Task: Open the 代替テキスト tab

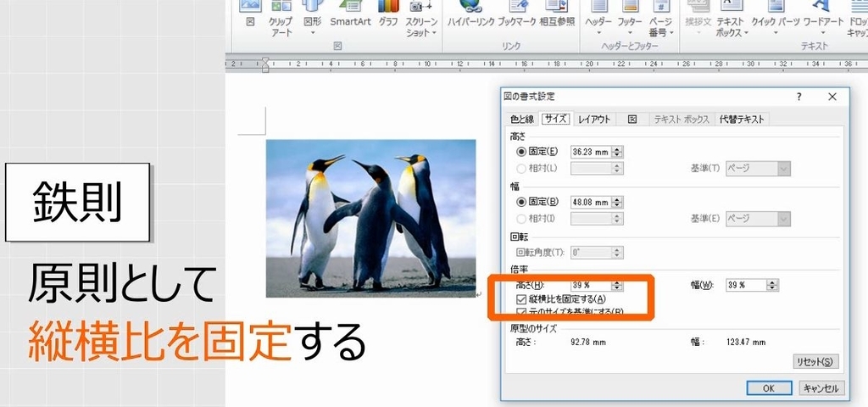Action: (x=742, y=119)
